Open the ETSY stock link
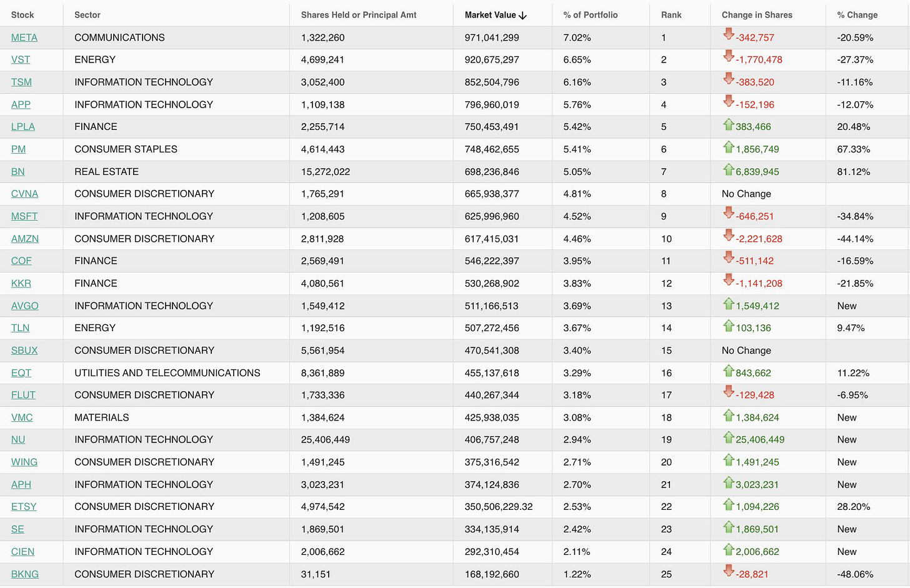Image resolution: width=910 pixels, height=588 pixels. click(x=24, y=507)
